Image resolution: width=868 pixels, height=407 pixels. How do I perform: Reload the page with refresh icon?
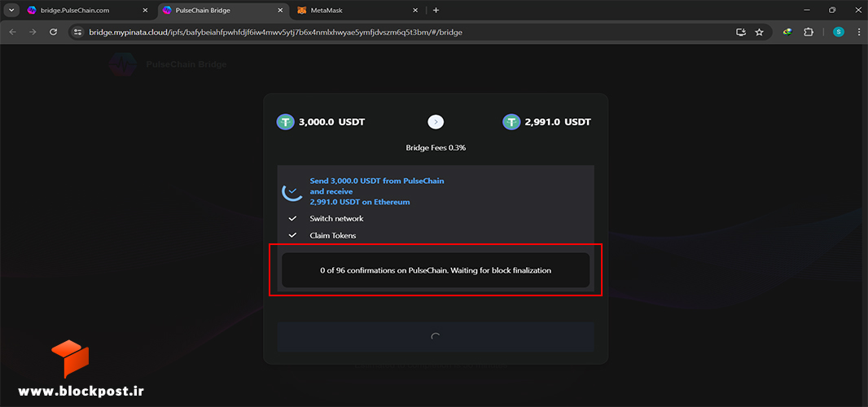coord(54,32)
